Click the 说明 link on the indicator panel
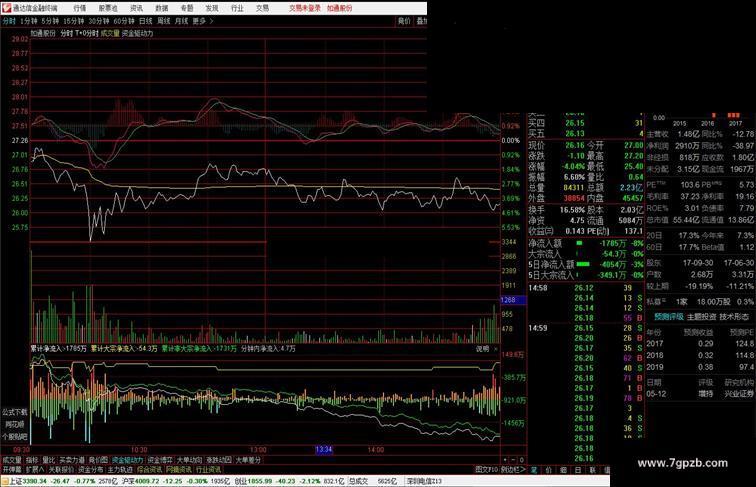The height and width of the screenshot is (487, 756). 483,349
